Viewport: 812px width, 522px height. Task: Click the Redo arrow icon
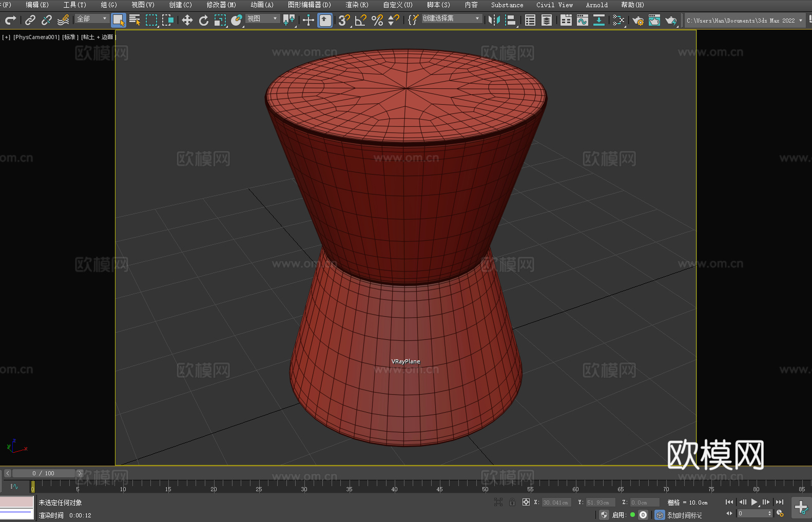coord(10,20)
